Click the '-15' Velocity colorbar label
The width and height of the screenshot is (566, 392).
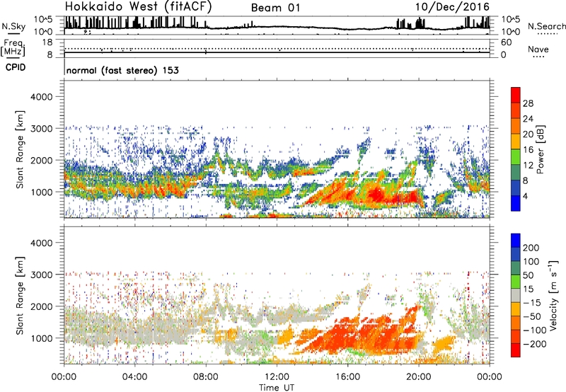click(x=532, y=303)
